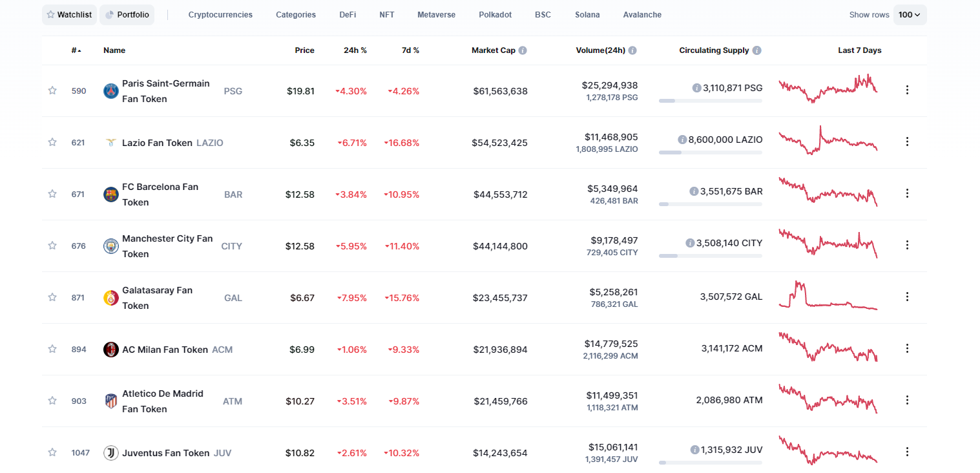Sort by the Market Cap column header
Image resolution: width=980 pixels, height=473 pixels.
[x=494, y=50]
